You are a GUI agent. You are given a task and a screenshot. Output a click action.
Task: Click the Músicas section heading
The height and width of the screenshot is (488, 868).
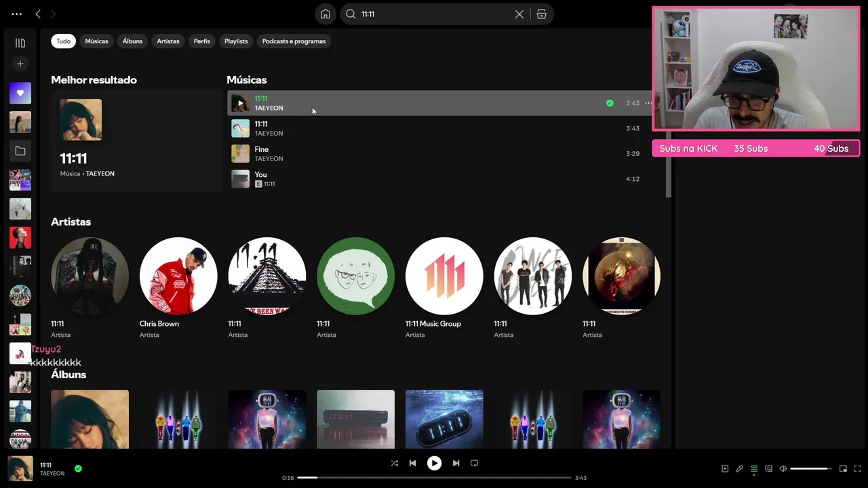point(247,80)
